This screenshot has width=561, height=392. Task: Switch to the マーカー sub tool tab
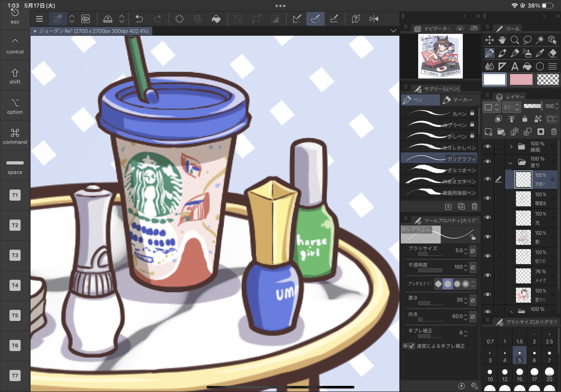pos(459,100)
